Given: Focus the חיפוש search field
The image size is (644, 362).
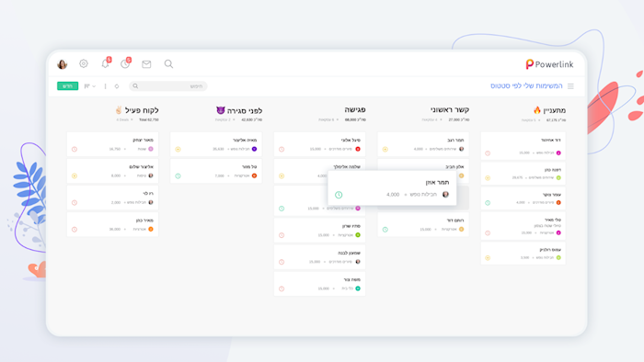Looking at the screenshot, I should point(168,86).
